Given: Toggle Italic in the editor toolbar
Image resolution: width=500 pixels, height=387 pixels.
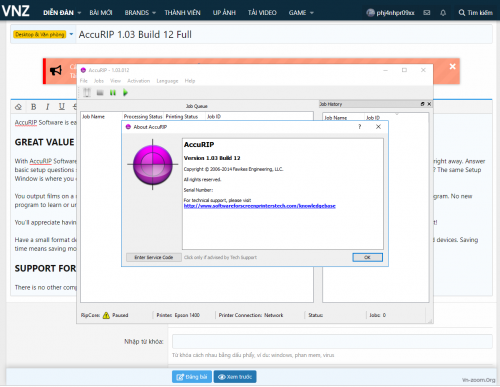Looking at the screenshot, I should 47,107.
